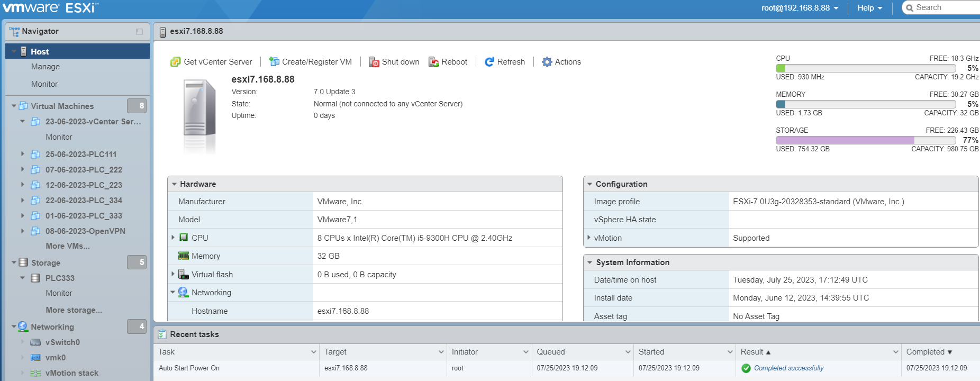The height and width of the screenshot is (381, 980).
Task: Click the Auto Start Power On task
Action: [189, 368]
